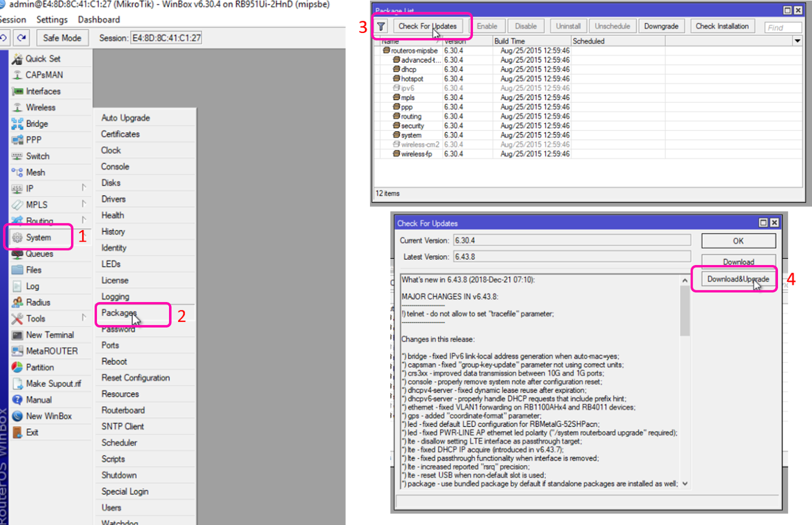Select Routerboard from the System submenu
This screenshot has width=812, height=525.
pos(123,410)
